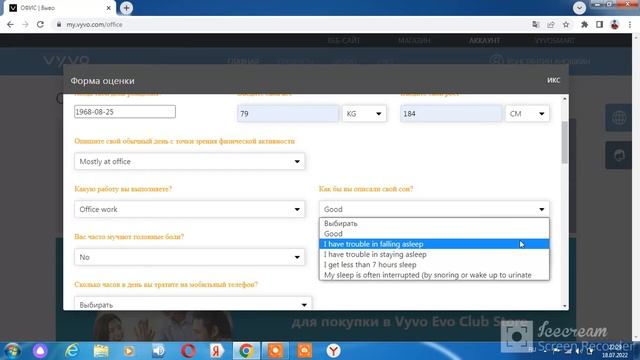Click form scrollbar down arrow
640x360 pixels.
(x=564, y=306)
